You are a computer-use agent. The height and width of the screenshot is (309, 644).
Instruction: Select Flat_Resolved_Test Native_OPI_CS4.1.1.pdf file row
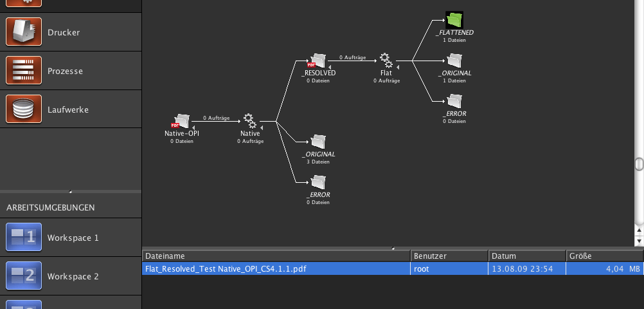click(x=276, y=269)
